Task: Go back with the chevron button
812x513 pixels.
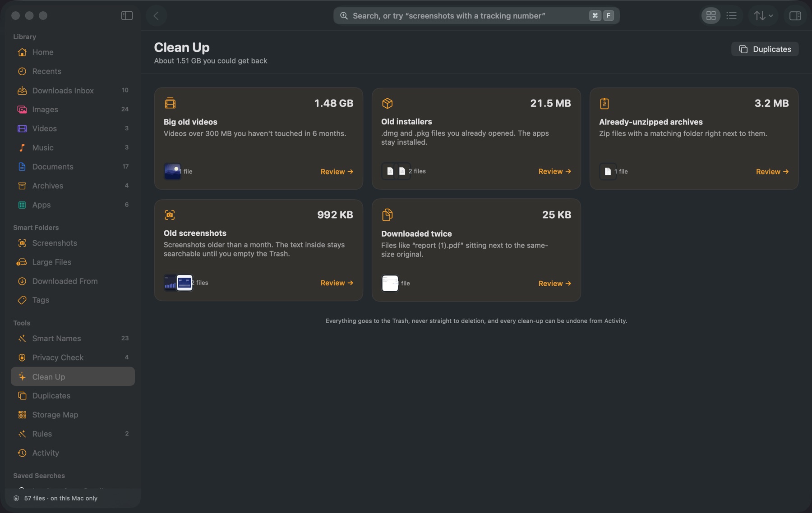Action: 156,16
